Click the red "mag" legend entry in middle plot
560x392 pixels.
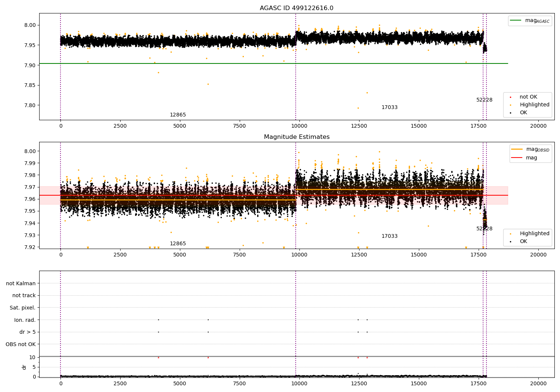[x=524, y=158]
